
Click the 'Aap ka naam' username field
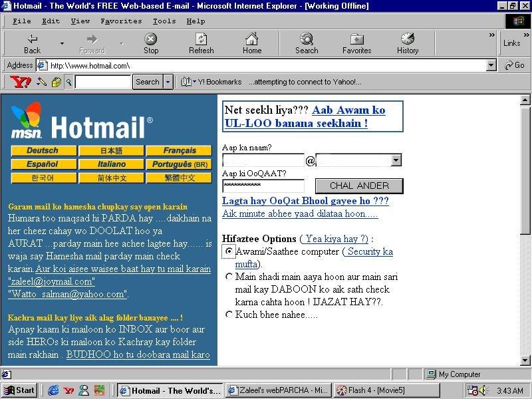pyautogui.click(x=263, y=160)
